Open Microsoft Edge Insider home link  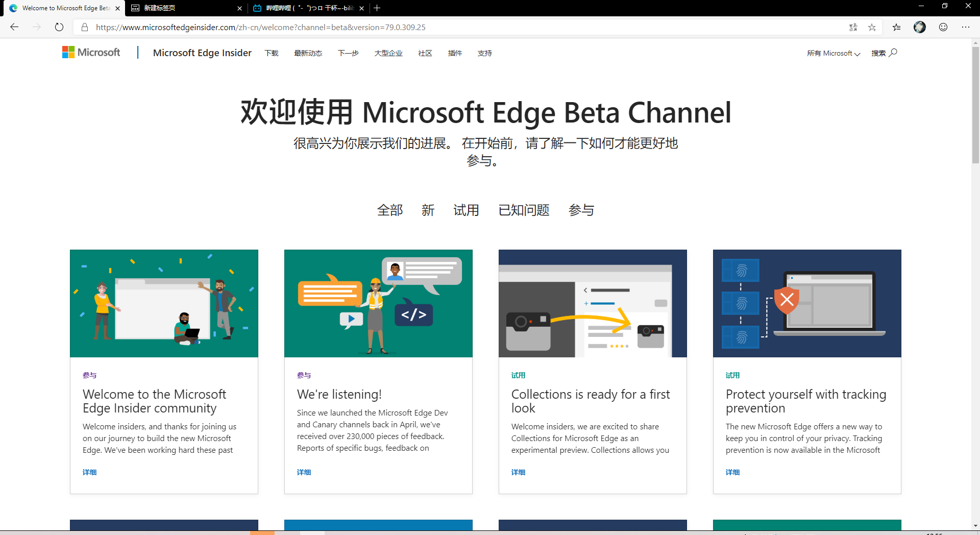tap(202, 53)
